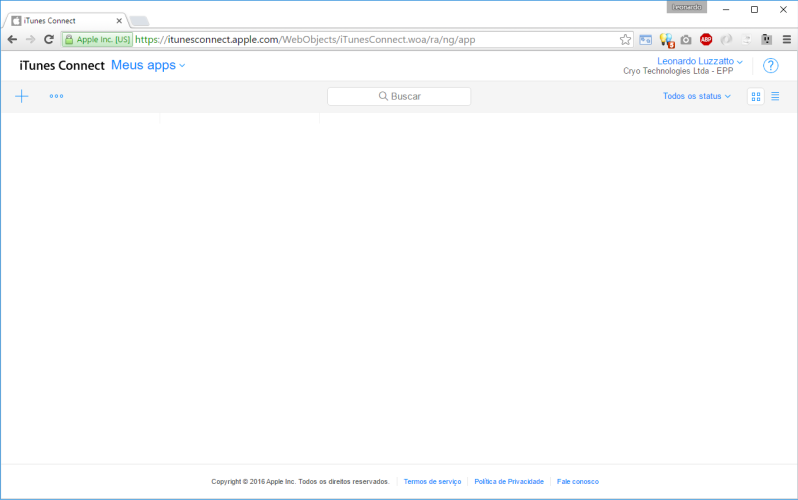The width and height of the screenshot is (798, 500).
Task: Open Termos de serviço link
Action: click(432, 481)
